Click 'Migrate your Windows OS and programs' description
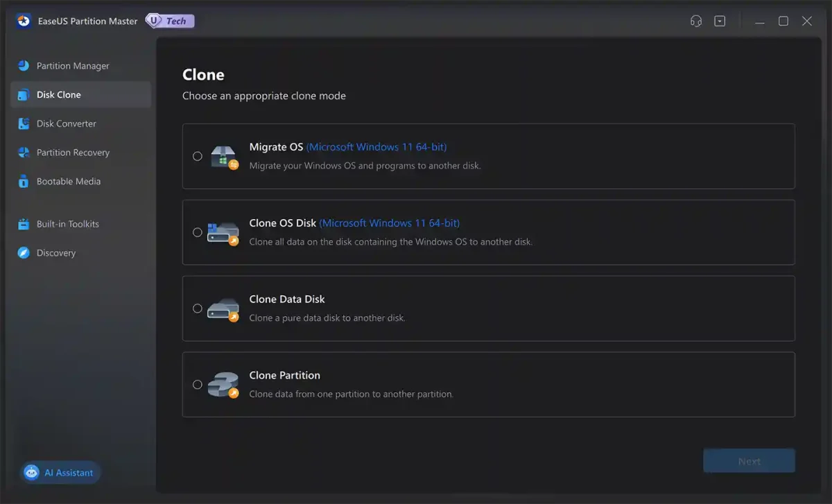 (x=365, y=166)
